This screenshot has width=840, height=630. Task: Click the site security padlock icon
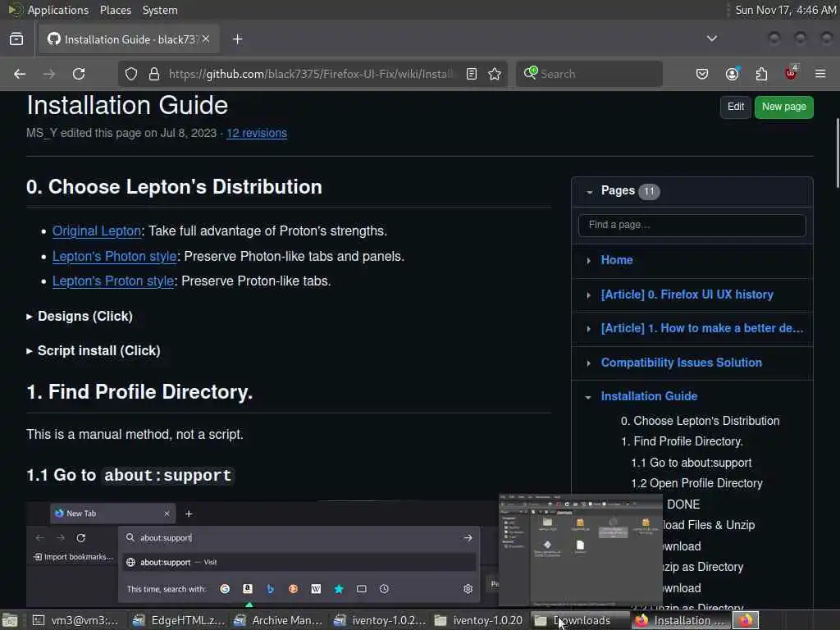click(154, 74)
